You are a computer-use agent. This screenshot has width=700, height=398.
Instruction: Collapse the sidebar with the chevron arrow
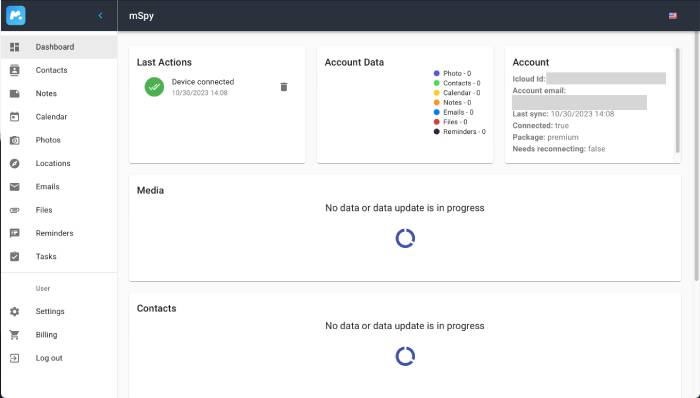click(100, 16)
